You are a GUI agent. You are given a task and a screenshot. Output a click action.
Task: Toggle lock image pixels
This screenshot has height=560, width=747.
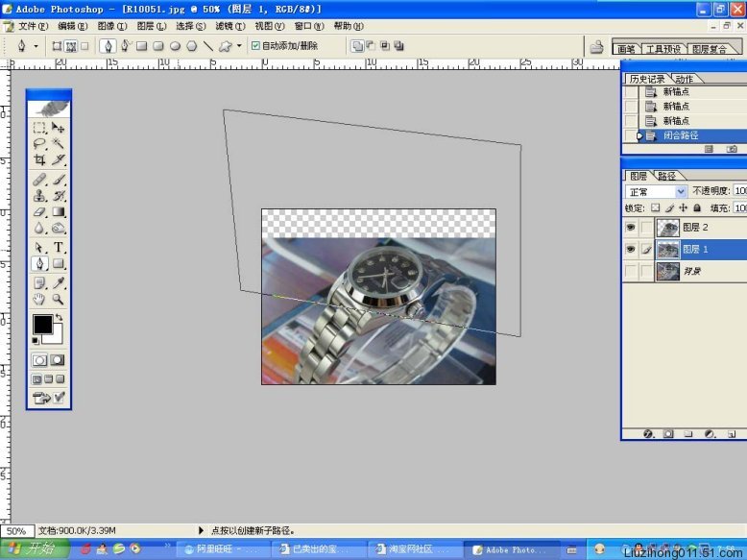pyautogui.click(x=669, y=207)
